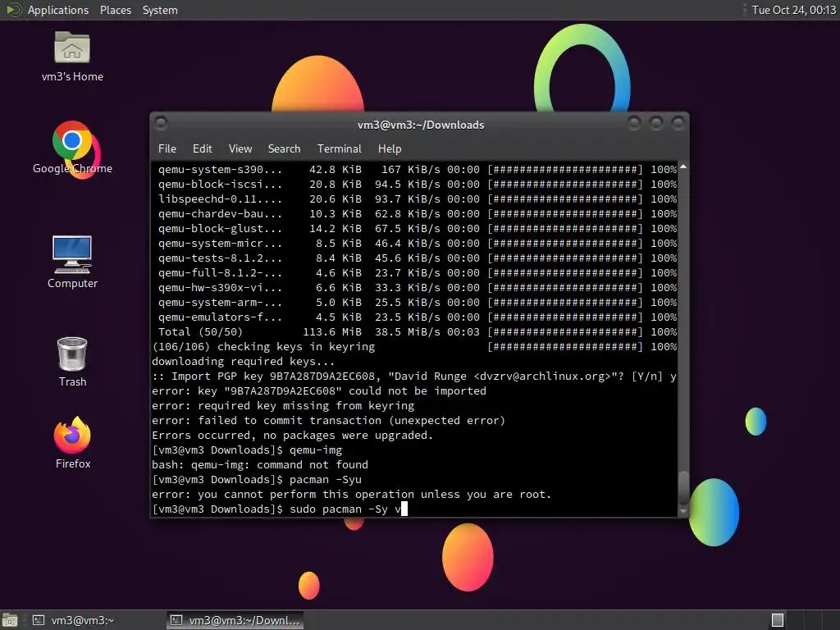Open the Applications menu
840x630 pixels.
pos(58,10)
